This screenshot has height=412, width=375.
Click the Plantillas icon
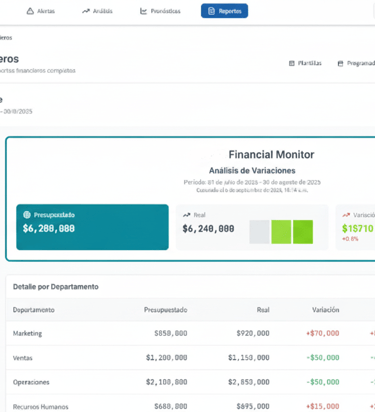(292, 63)
